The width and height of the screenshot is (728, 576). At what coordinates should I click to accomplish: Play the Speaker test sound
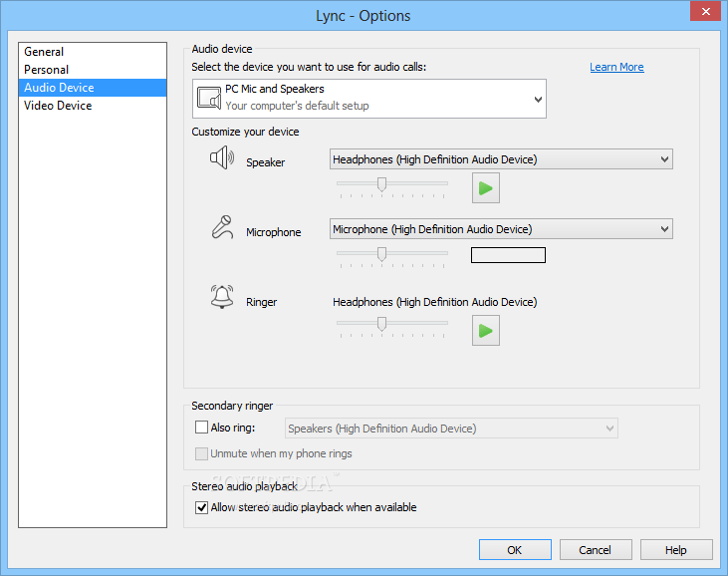[486, 188]
